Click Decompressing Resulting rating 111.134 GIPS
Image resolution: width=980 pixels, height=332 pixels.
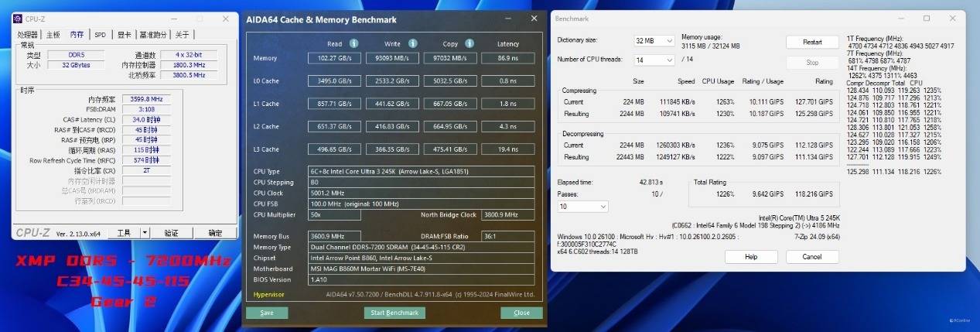tap(814, 156)
